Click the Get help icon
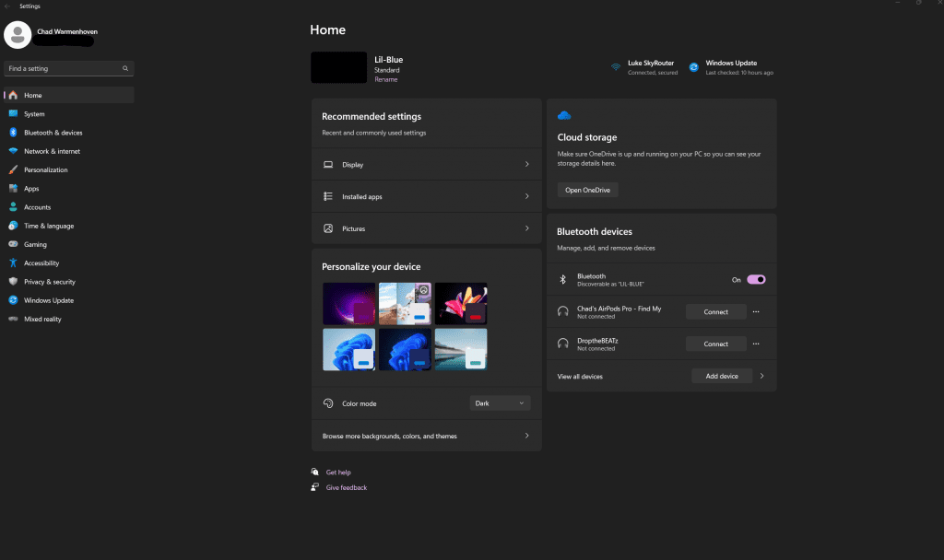The image size is (944, 560). (315, 472)
